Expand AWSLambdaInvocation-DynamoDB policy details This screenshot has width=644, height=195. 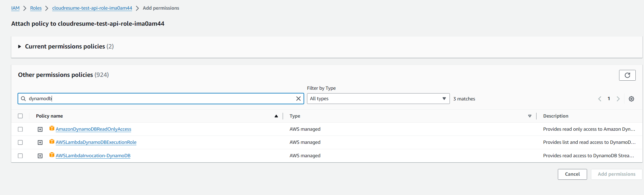pos(40,156)
